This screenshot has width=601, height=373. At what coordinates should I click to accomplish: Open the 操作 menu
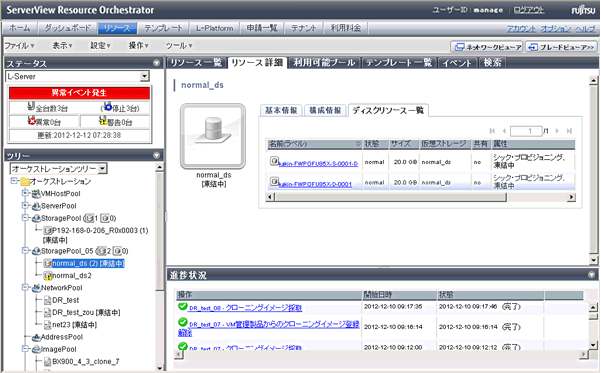coord(138,46)
